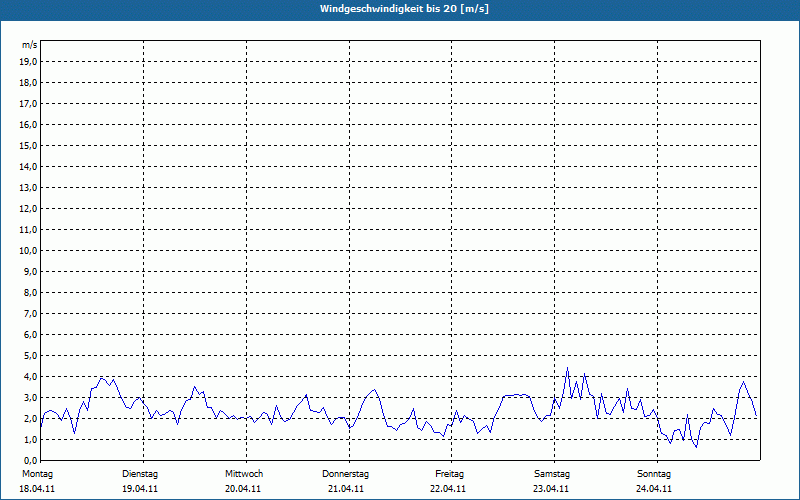Click the '8,0' y-axis label

[x=31, y=293]
